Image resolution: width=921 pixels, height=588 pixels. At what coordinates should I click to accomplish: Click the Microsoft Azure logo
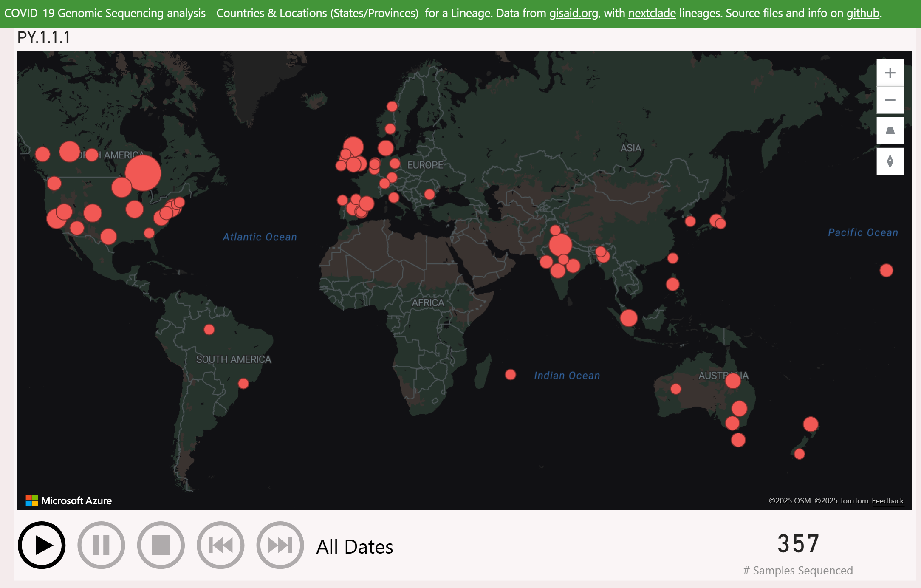click(x=69, y=500)
